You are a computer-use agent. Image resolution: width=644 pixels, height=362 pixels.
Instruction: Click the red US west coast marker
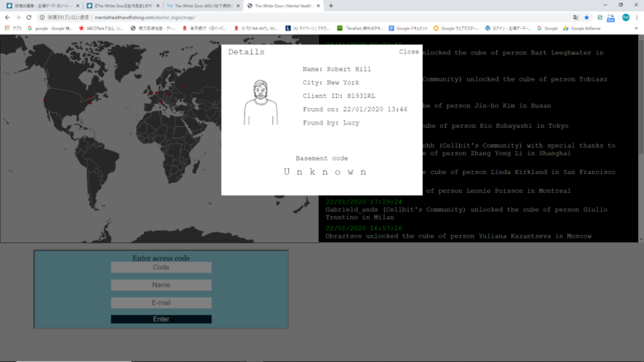pos(45,101)
